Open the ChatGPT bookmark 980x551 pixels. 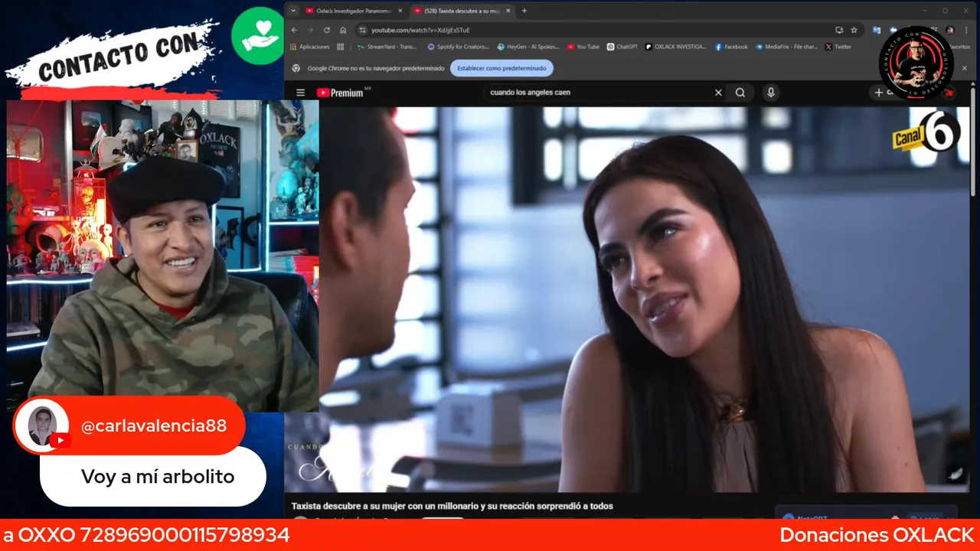point(622,47)
